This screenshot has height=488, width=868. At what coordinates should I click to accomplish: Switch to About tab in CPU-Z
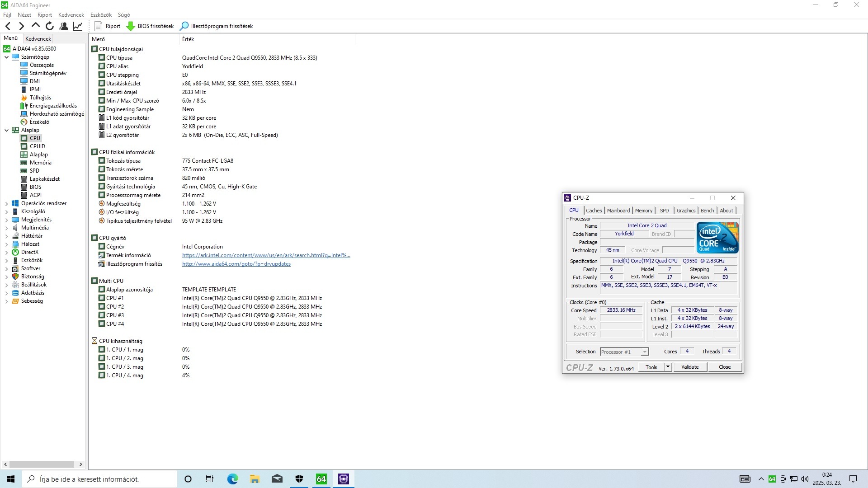click(726, 211)
